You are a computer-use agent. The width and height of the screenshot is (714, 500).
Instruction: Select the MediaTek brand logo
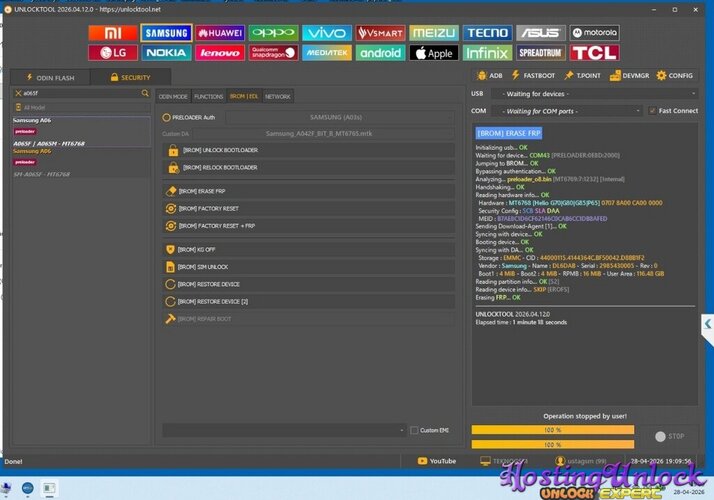click(x=327, y=53)
